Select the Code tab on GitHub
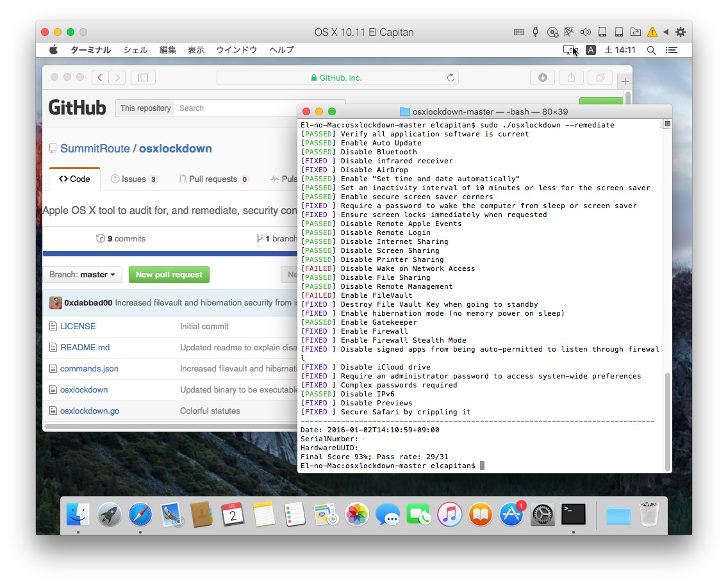Screen dimensions: 728x586 pyautogui.click(x=74, y=179)
